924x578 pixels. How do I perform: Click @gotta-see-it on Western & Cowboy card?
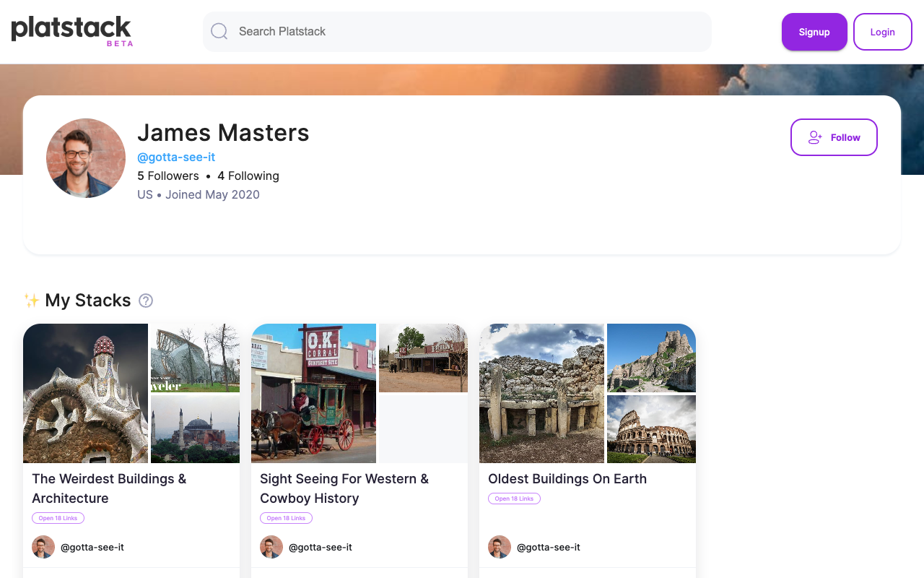click(x=321, y=547)
